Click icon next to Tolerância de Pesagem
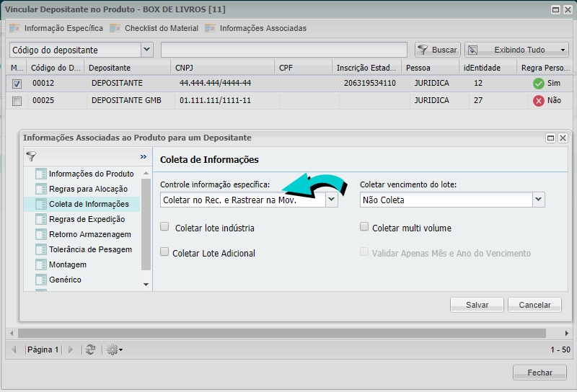The image size is (577, 392). [41, 249]
